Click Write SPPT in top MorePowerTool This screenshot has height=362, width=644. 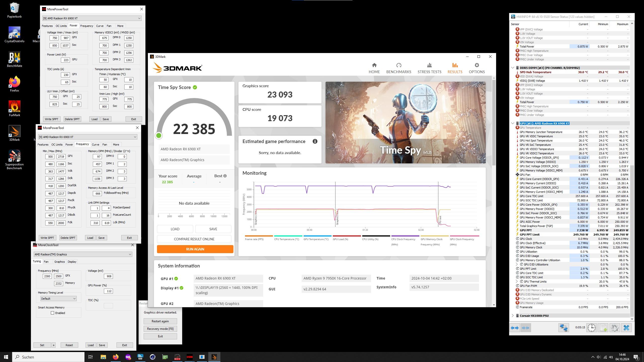(x=51, y=119)
